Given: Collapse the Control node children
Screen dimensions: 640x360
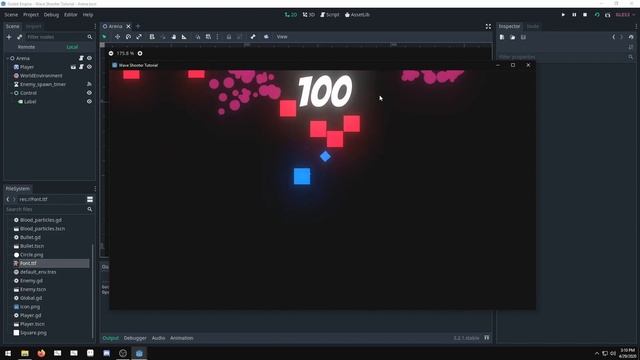Looking at the screenshot, I should coord(11,93).
